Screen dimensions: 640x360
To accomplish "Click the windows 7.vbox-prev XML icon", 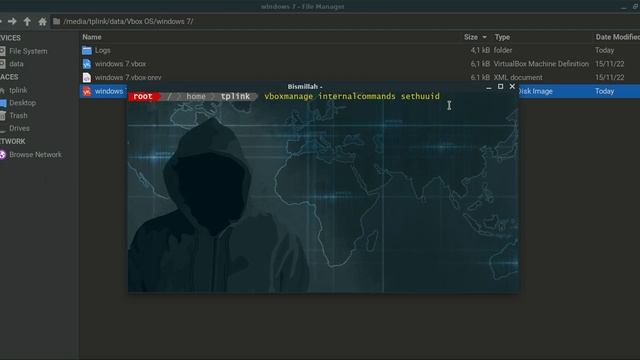I will [87, 77].
